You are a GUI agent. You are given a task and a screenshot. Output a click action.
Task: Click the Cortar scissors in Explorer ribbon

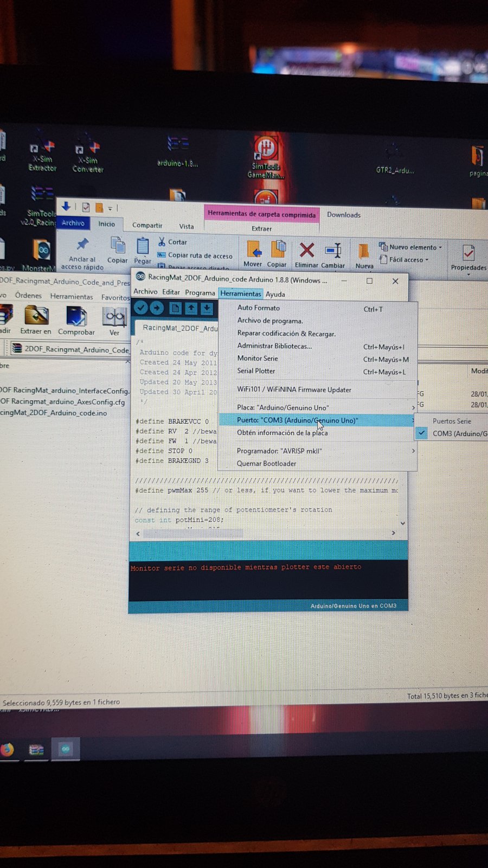coord(162,241)
